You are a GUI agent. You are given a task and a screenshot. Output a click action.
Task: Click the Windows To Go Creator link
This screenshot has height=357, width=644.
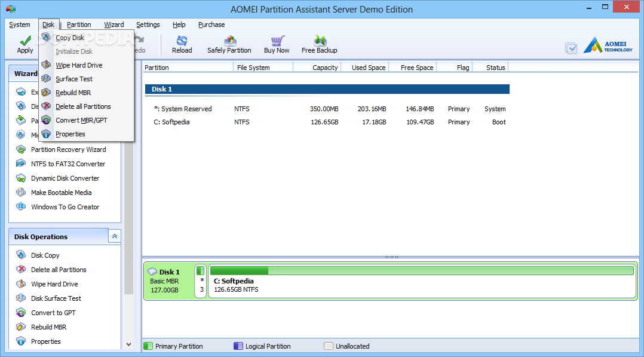[65, 208]
